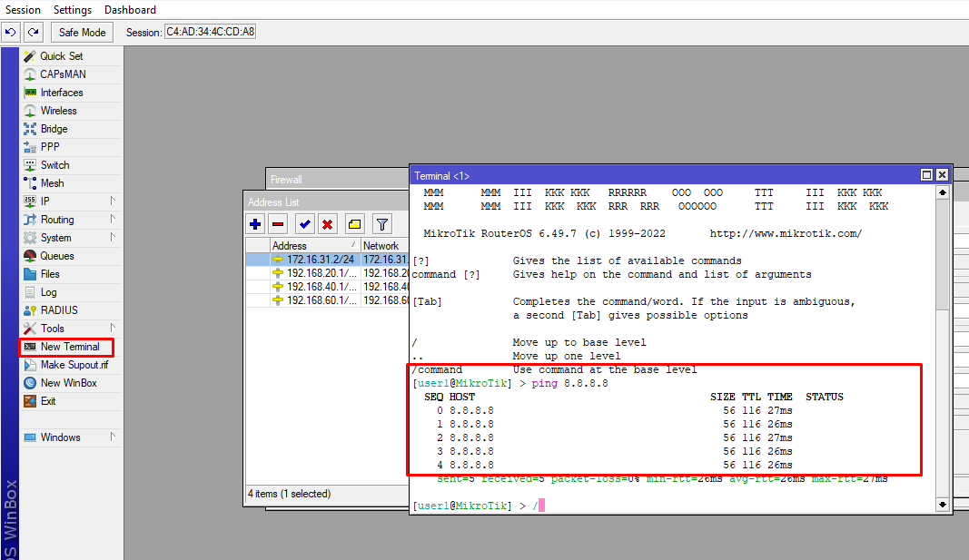Enable address with checkmark button
Image resolution: width=969 pixels, height=560 pixels.
pos(304,224)
